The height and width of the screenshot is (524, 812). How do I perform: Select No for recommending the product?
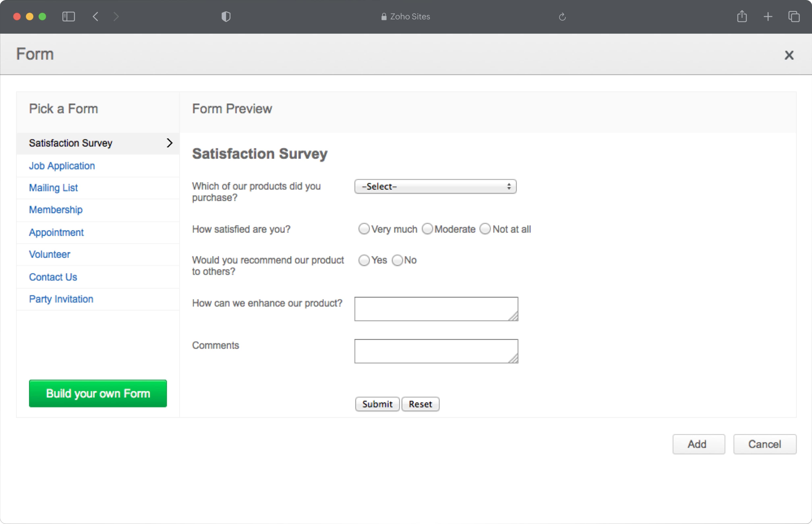pyautogui.click(x=397, y=260)
